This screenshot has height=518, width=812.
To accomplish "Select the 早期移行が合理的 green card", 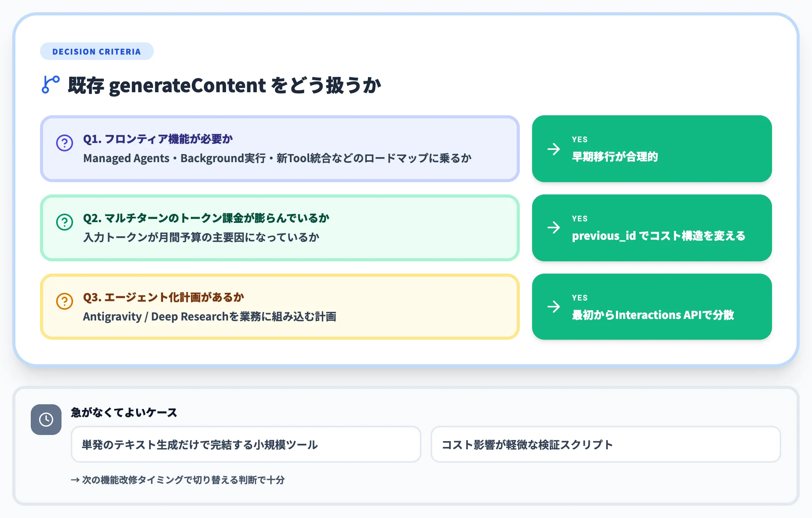I will (x=652, y=149).
